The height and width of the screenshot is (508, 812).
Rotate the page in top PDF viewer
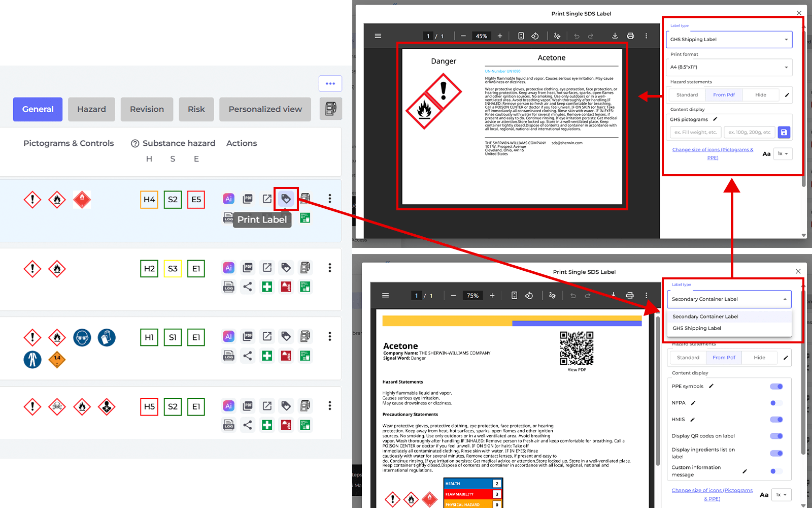point(535,36)
